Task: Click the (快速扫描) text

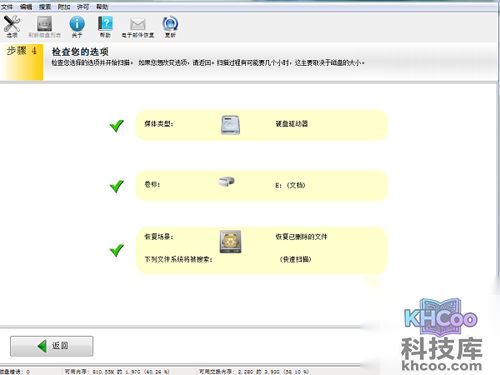Action: click(x=295, y=259)
